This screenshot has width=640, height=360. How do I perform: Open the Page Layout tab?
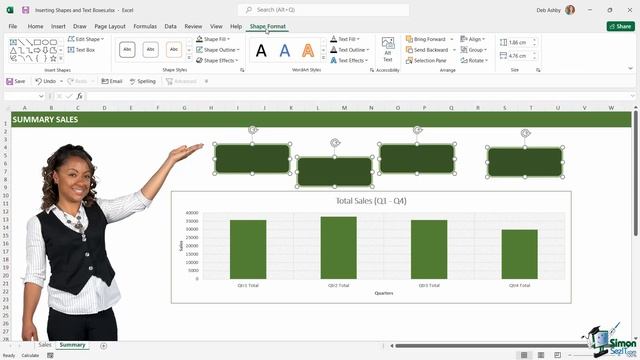pyautogui.click(x=110, y=26)
